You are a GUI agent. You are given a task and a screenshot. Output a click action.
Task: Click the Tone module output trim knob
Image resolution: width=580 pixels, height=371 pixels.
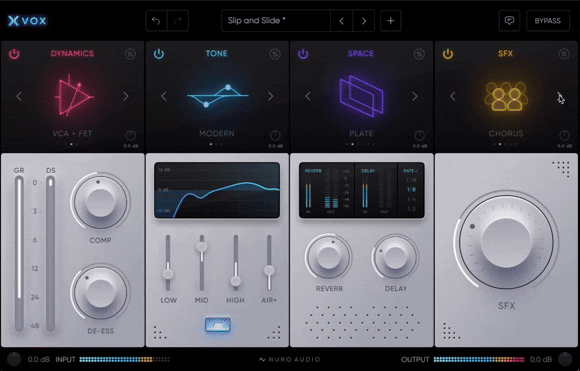[x=275, y=135]
